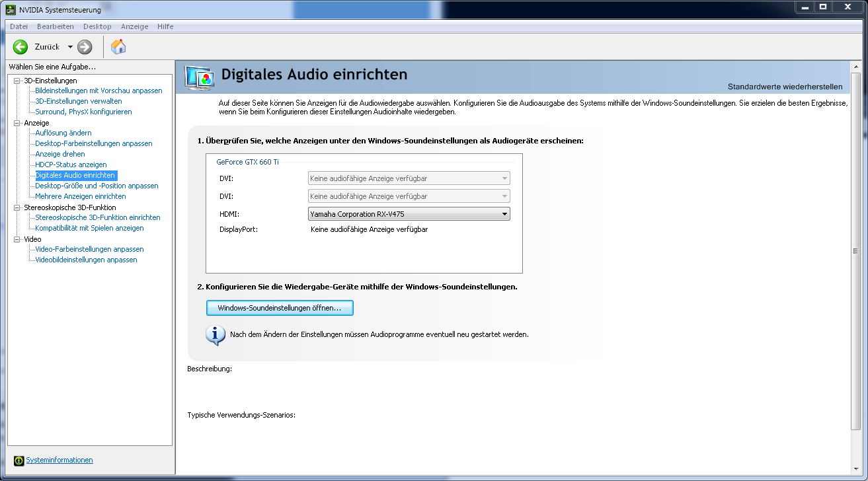Screen dimensions: 868x481
Task: Select Digitales Audio einrichten item
Action: tap(75, 175)
